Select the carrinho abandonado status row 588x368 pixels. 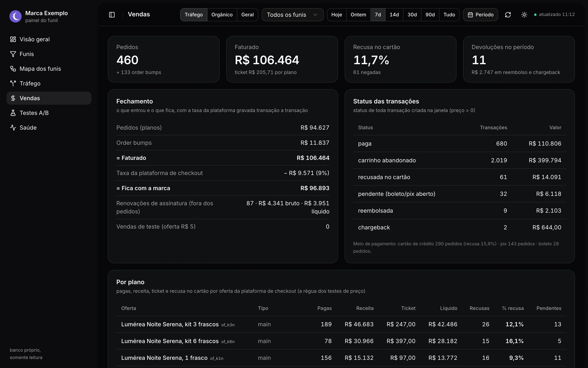pos(459,160)
